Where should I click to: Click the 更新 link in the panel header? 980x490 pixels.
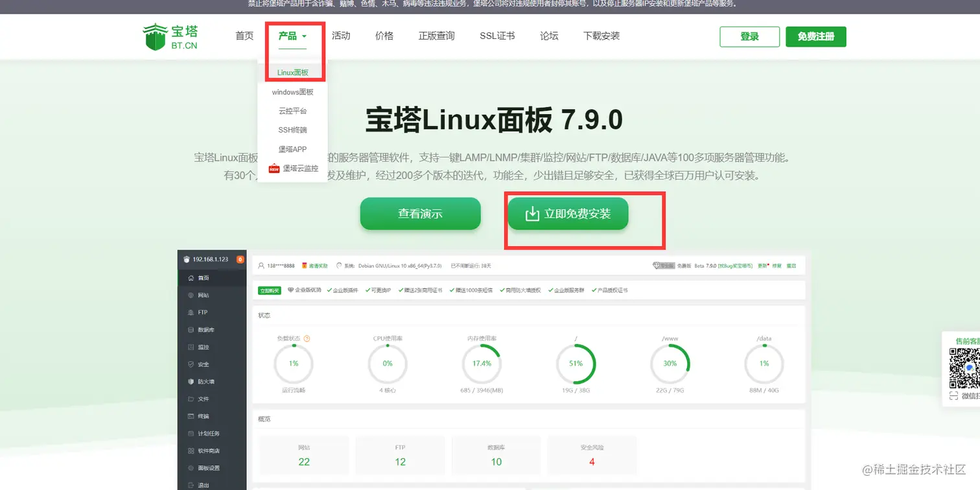pos(762,266)
